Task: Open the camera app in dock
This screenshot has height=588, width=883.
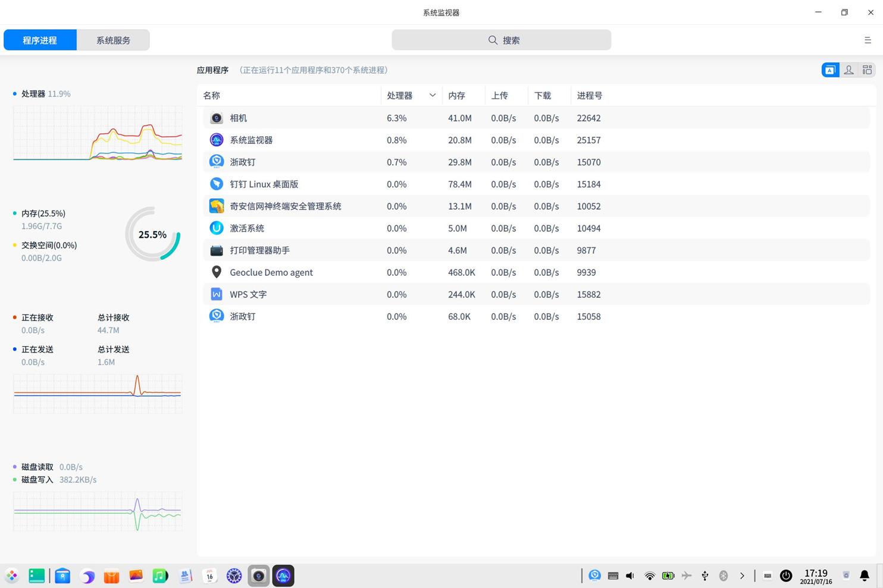Action: [x=258, y=576]
